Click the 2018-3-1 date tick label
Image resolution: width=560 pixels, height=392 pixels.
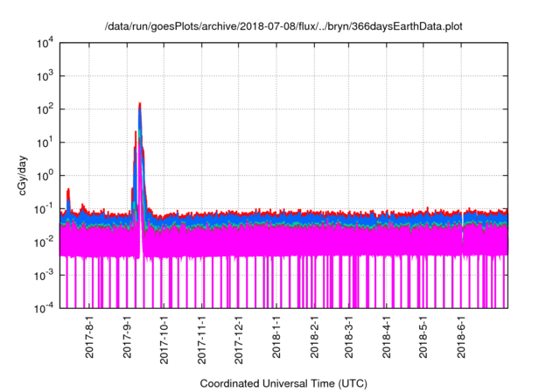[x=348, y=337]
